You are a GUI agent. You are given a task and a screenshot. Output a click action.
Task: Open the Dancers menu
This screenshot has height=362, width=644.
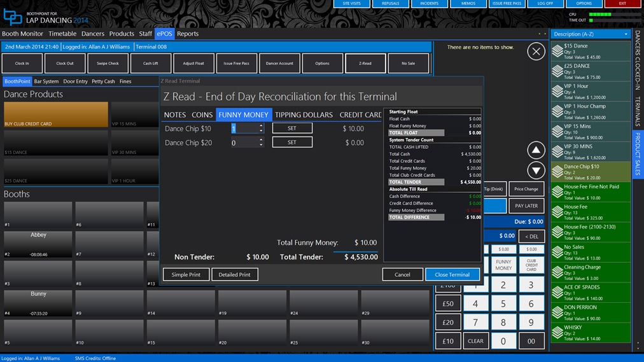point(93,34)
